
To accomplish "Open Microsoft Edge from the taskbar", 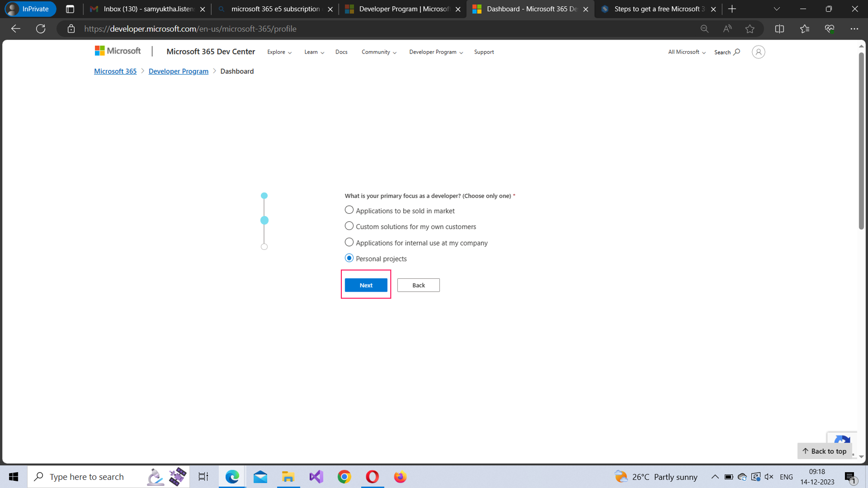I will tap(232, 476).
